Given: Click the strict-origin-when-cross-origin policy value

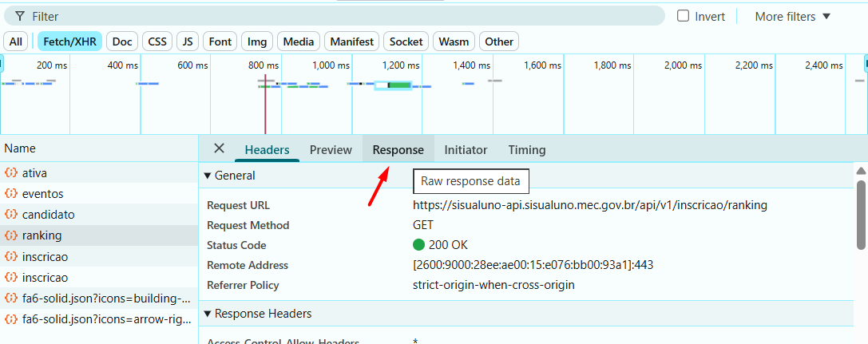Looking at the screenshot, I should point(493,286).
